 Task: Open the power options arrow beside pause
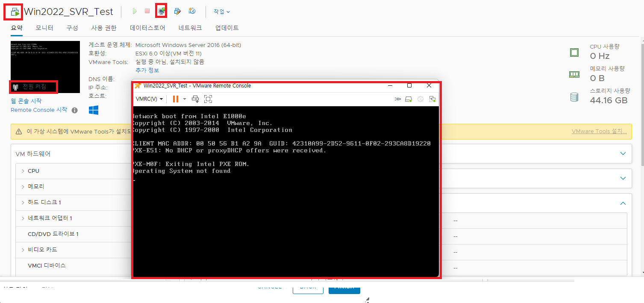coord(185,99)
